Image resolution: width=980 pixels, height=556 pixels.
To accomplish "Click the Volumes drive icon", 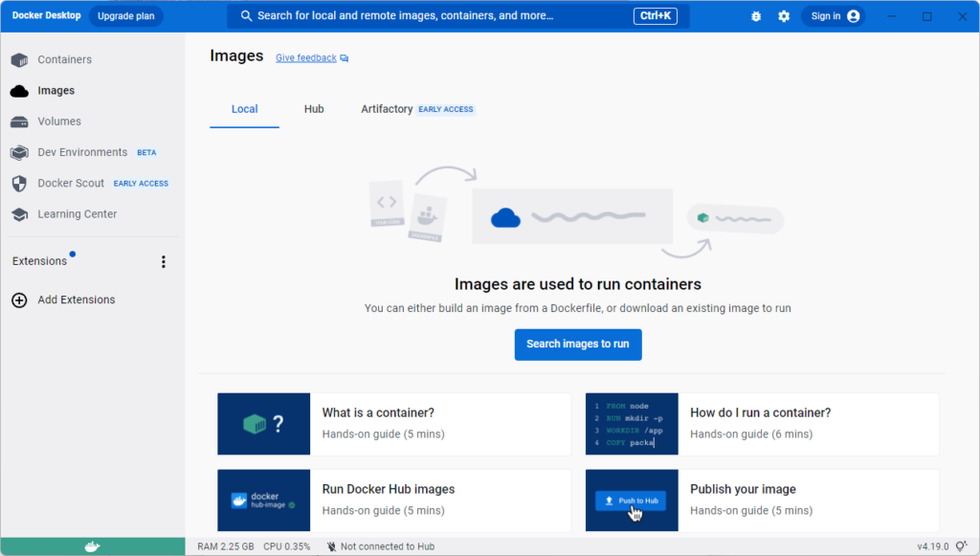I will point(19,122).
